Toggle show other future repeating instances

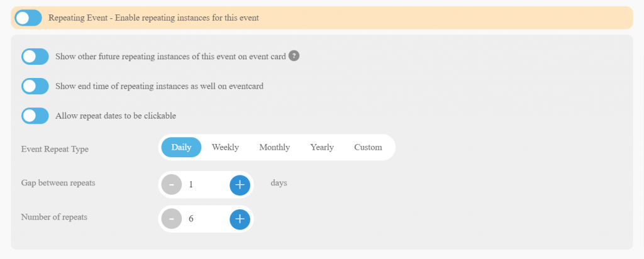[35, 57]
